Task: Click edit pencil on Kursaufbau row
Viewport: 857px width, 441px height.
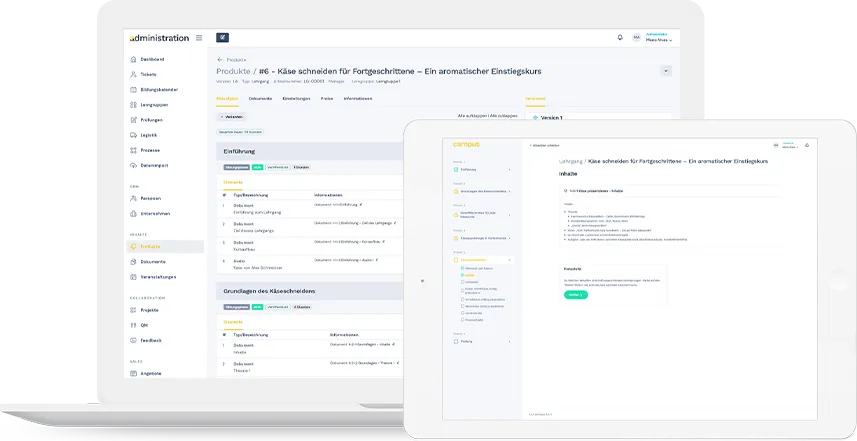Action: click(x=384, y=242)
